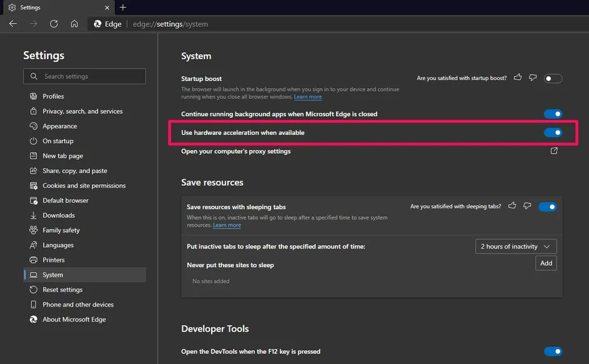Click the back arrow navigation icon
Image resolution: width=589 pixels, height=364 pixels.
point(13,24)
